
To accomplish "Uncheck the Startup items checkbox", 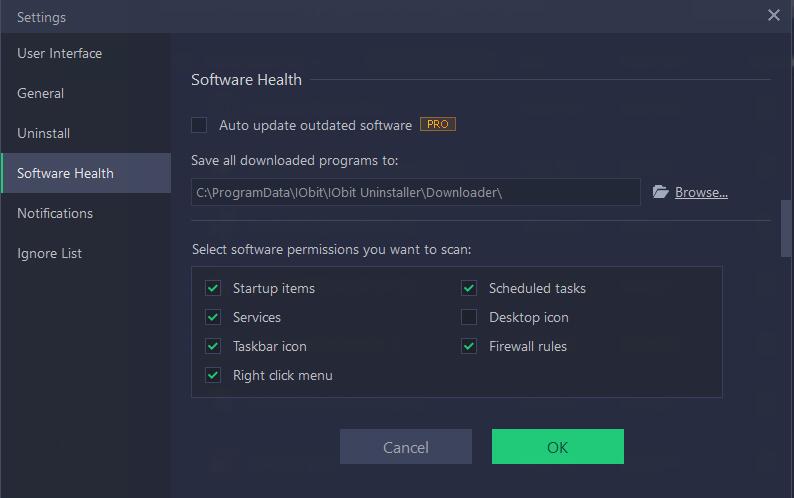I will pos(213,288).
